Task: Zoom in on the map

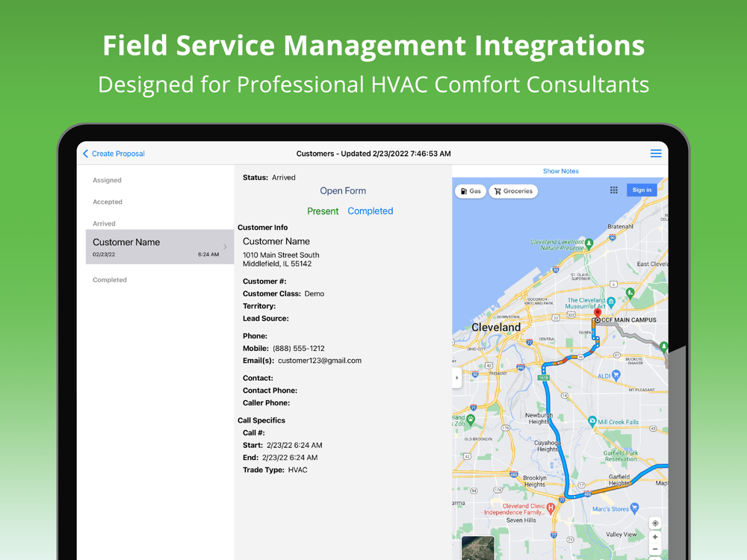Action: (x=655, y=537)
